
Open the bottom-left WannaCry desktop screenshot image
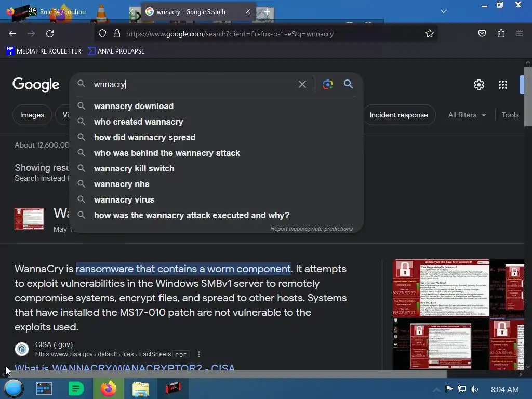441,344
